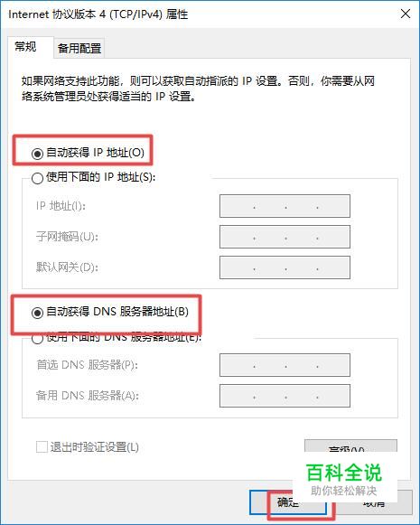
Task: Open the 常规 tab
Action: pyautogui.click(x=25, y=47)
